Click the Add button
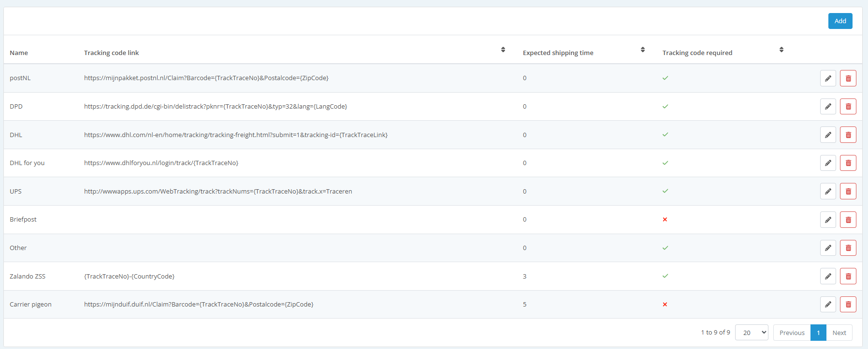The image size is (868, 349). pyautogui.click(x=840, y=21)
